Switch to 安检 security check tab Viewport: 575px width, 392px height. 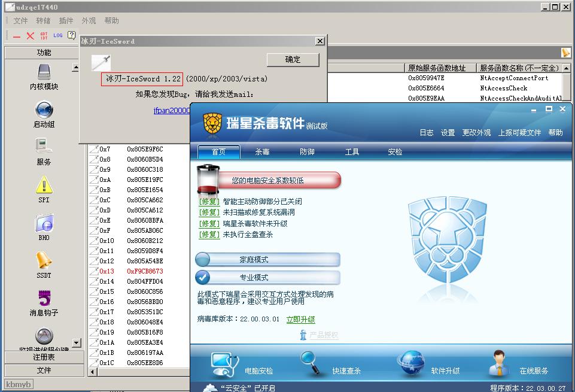[x=395, y=152]
